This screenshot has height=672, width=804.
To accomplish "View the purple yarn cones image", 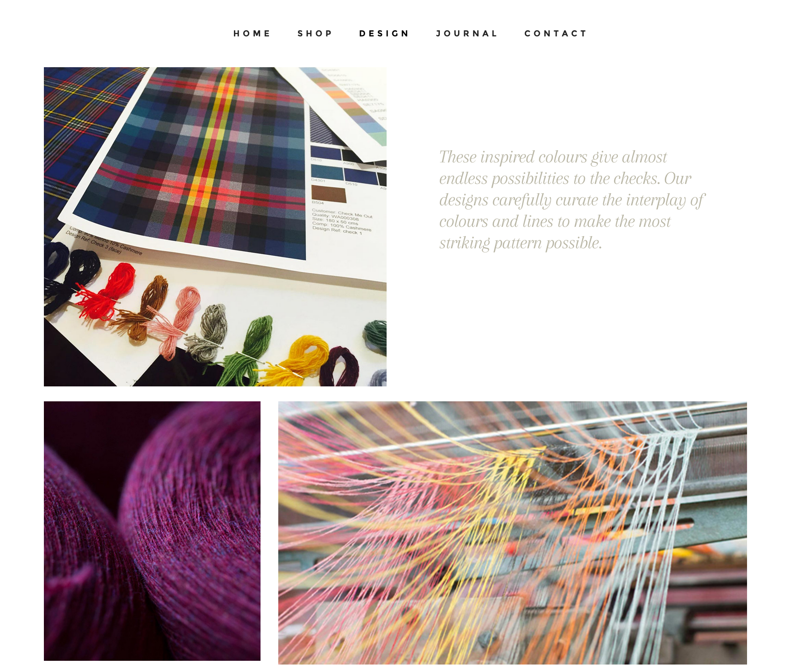I will 152,531.
